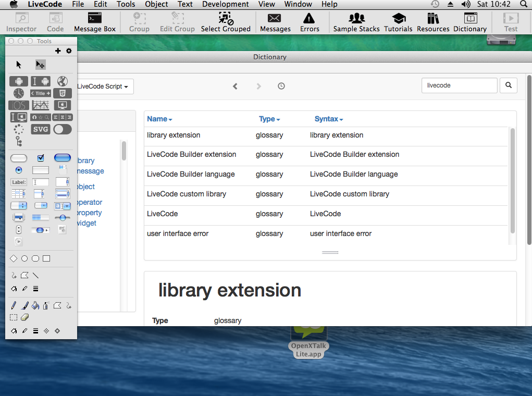Open the View menu

pos(267,4)
